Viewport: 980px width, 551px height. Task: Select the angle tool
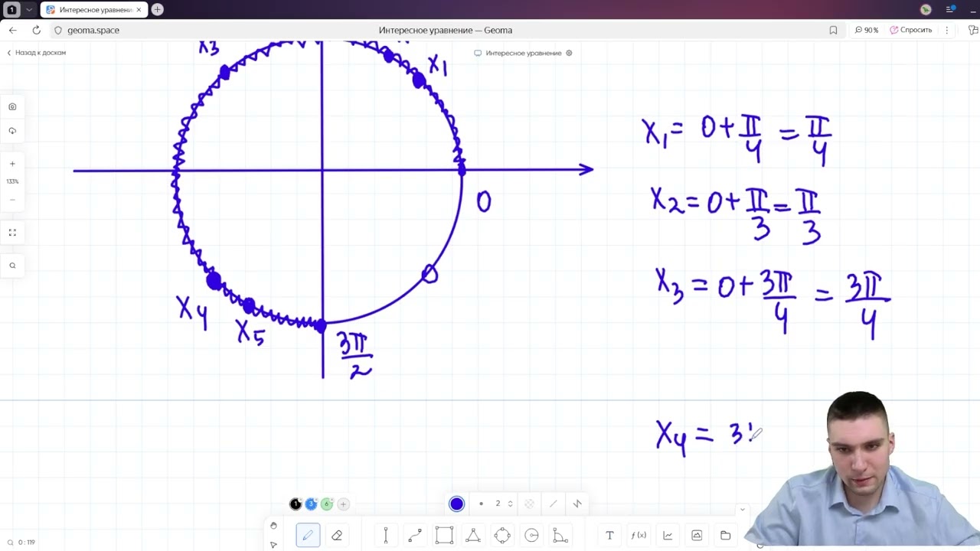click(560, 536)
